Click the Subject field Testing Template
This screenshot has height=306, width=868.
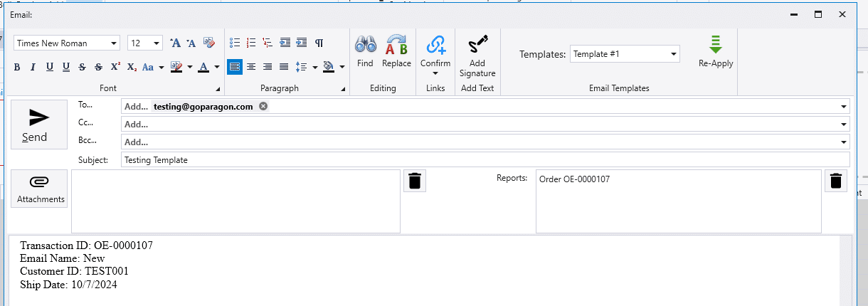pyautogui.click(x=485, y=160)
